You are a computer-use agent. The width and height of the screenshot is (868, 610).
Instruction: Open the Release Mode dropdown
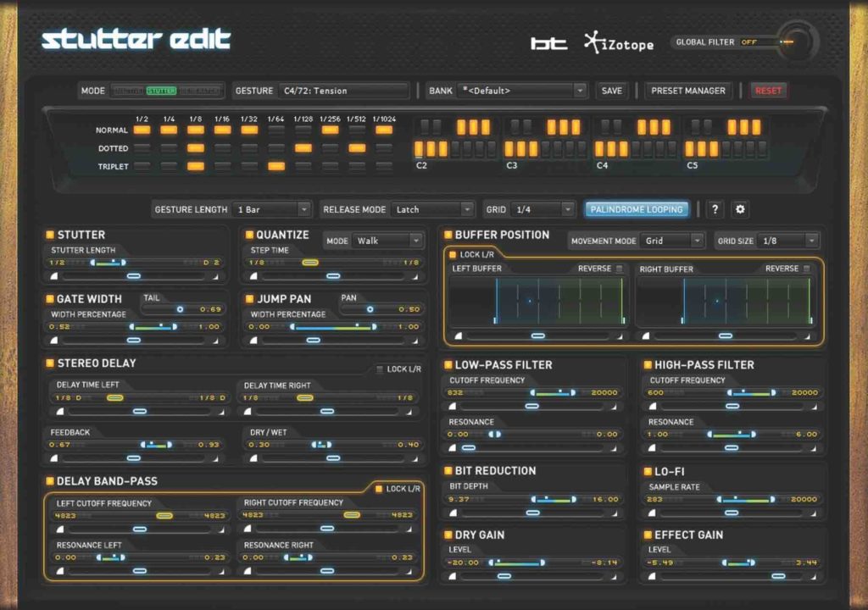[431, 209]
